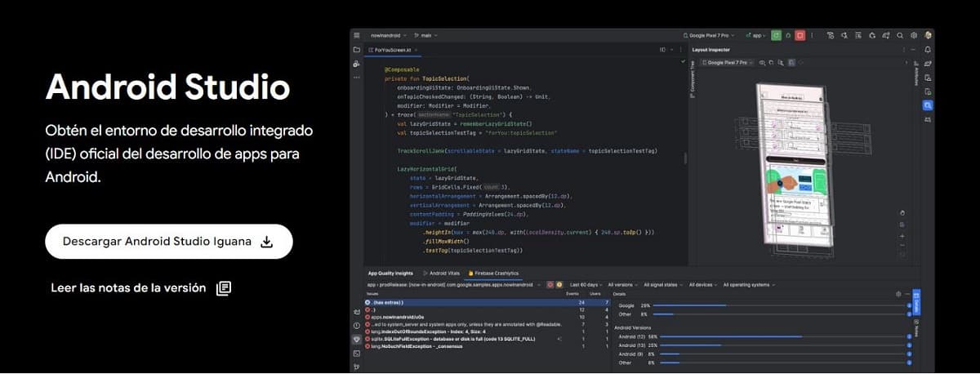
Task: Open the Terminal tool window icon
Action: [357, 353]
